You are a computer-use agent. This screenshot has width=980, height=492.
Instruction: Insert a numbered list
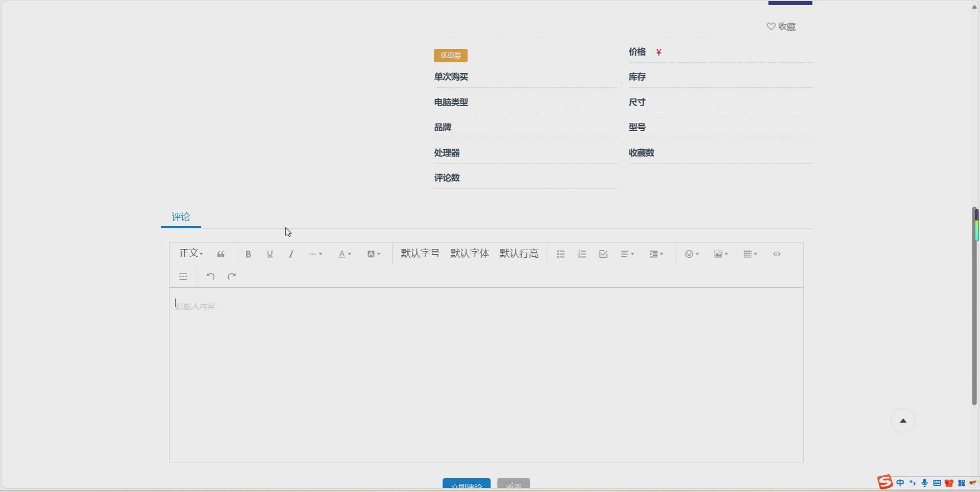[582, 254]
